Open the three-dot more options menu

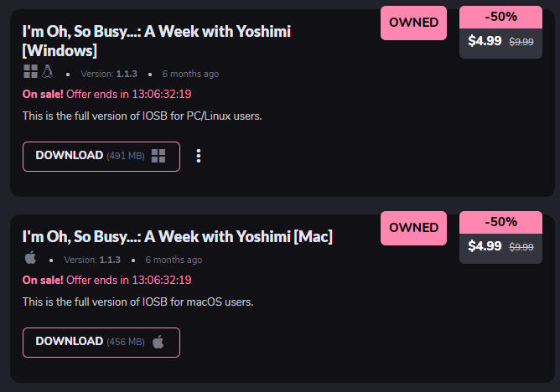point(199,156)
